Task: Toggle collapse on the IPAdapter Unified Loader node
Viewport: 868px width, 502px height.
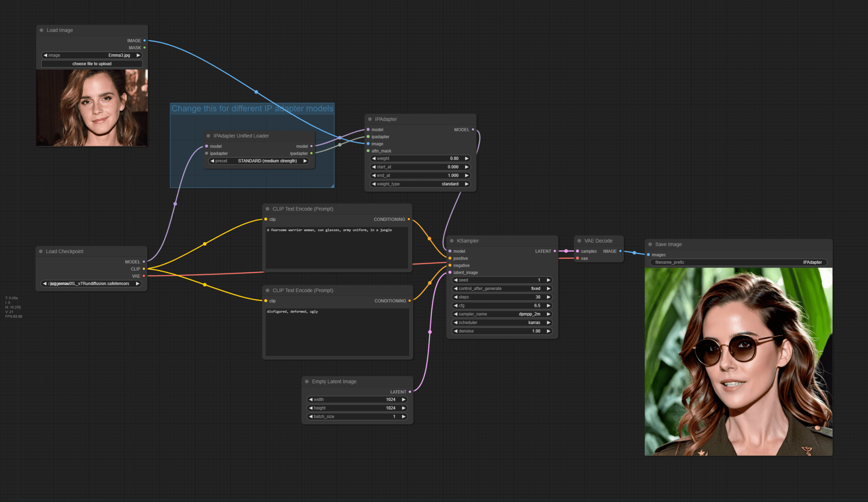Action: [209, 136]
